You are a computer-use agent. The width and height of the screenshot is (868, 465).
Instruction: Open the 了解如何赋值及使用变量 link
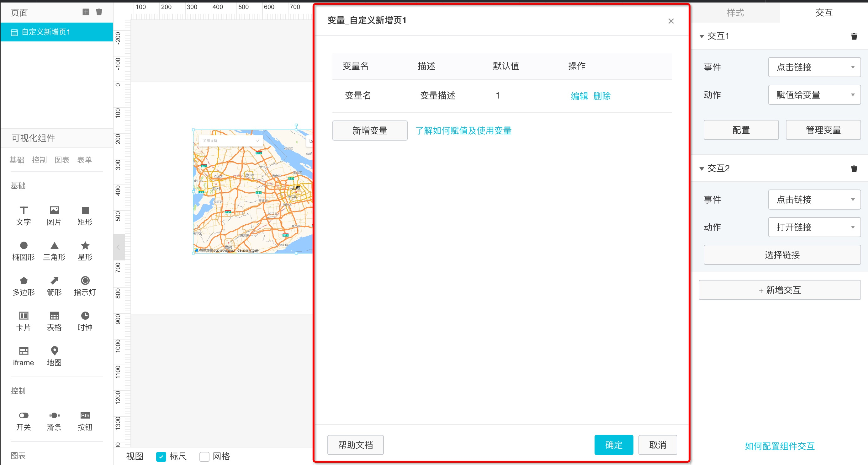click(463, 131)
